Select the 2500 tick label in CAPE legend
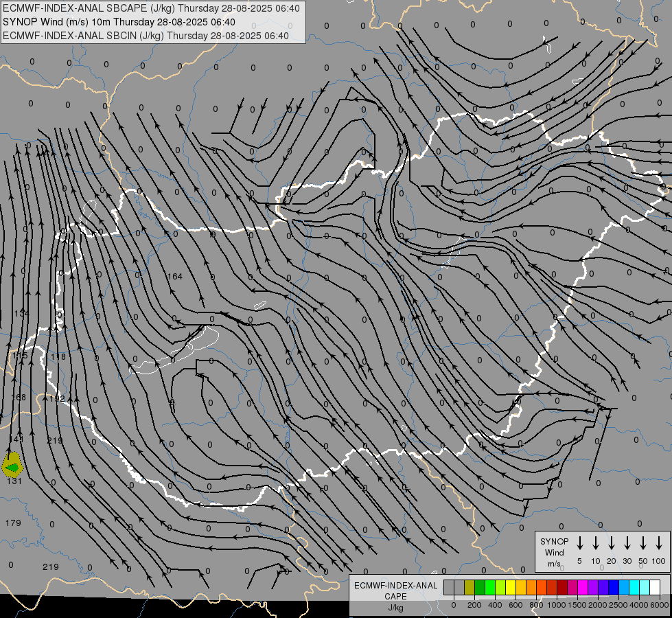 tap(618, 605)
